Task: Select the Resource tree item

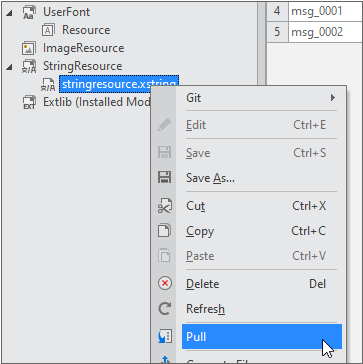Action: (x=86, y=30)
